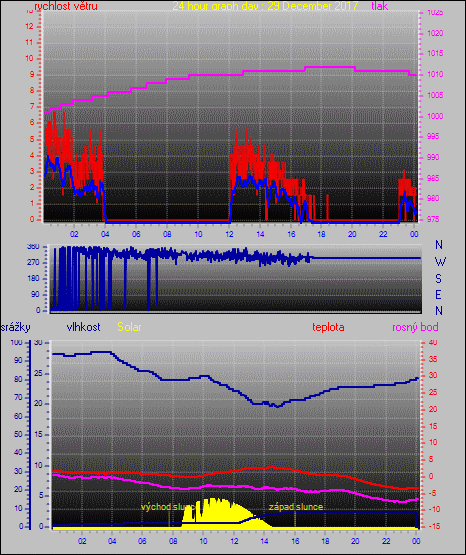Click hour 04 on the wind graph time axis
This screenshot has width=466, height=555.
point(105,234)
